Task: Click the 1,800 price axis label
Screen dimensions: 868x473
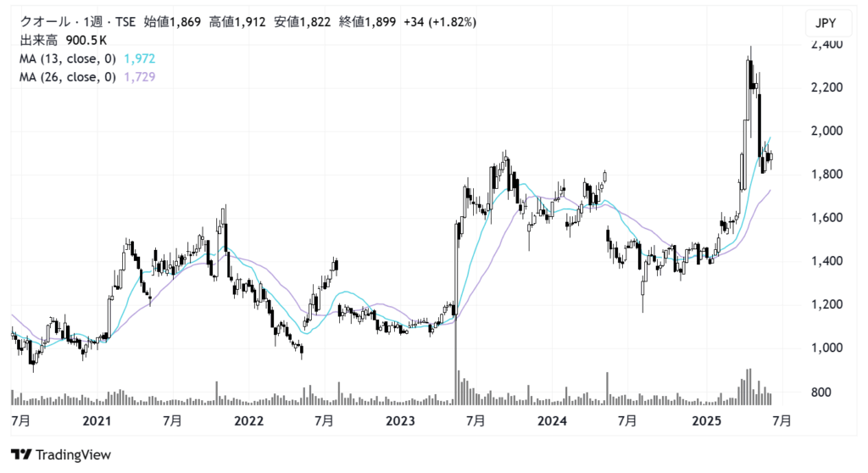Action: [826, 174]
